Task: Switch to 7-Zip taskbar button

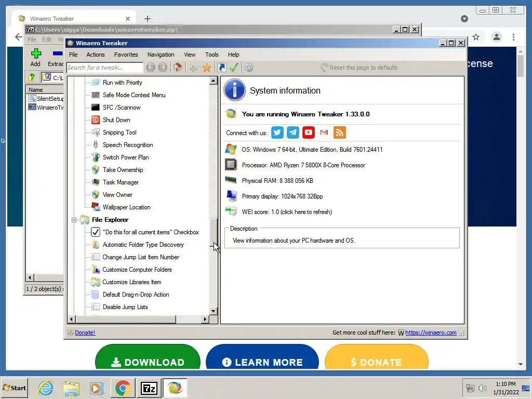Action: point(149,388)
